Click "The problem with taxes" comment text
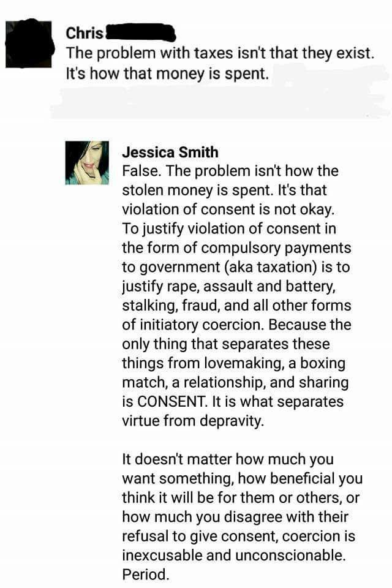392x588 pixels. pos(221,53)
